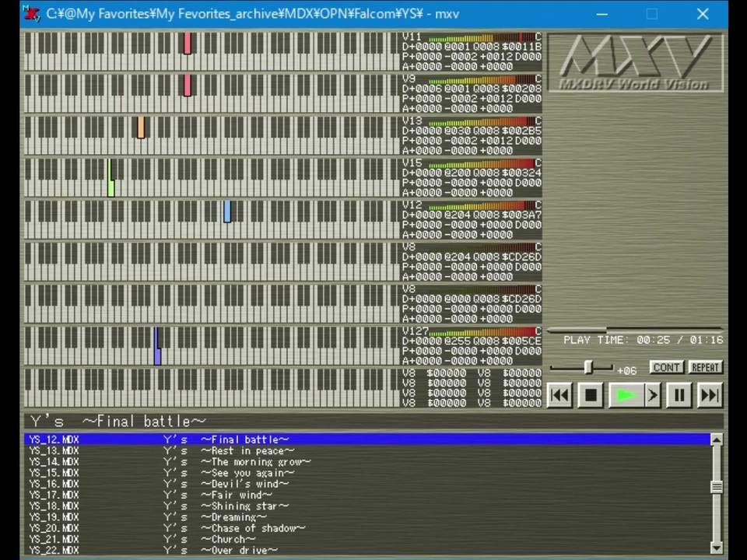The width and height of the screenshot is (747, 560).
Task: Select YS_14.MDX The morning grow
Action: click(366, 461)
